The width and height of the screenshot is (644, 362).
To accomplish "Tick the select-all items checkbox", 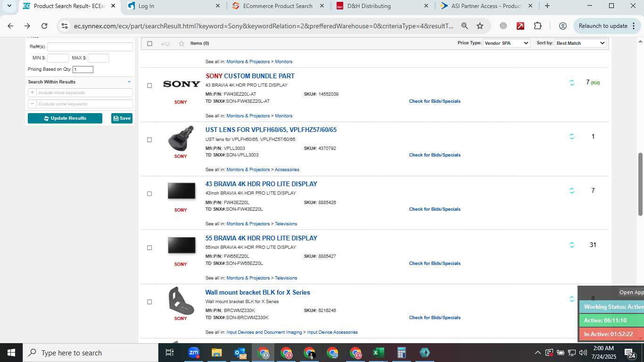I will pyautogui.click(x=149, y=43).
